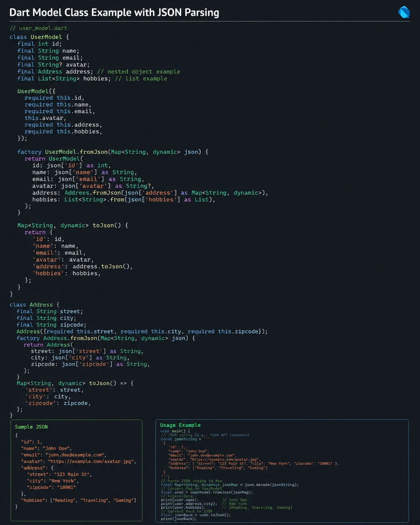Select the map entry "'email': email,"

(59, 253)
